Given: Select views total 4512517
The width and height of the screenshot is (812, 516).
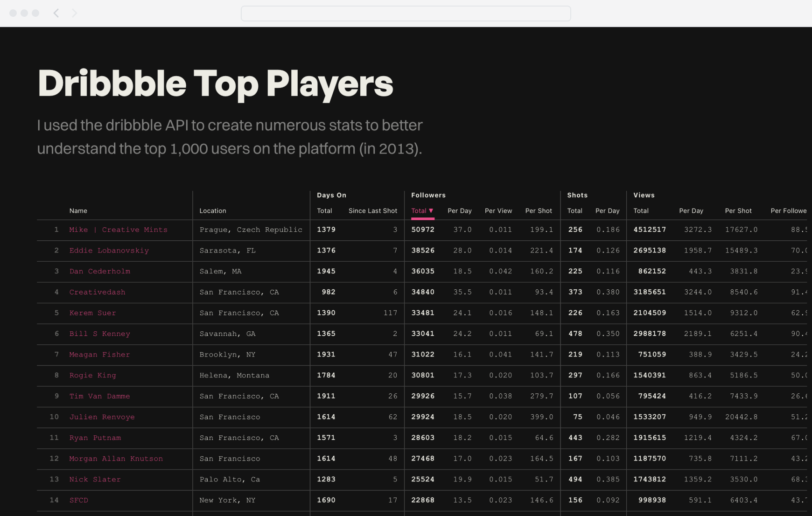Looking at the screenshot, I should coord(650,230).
